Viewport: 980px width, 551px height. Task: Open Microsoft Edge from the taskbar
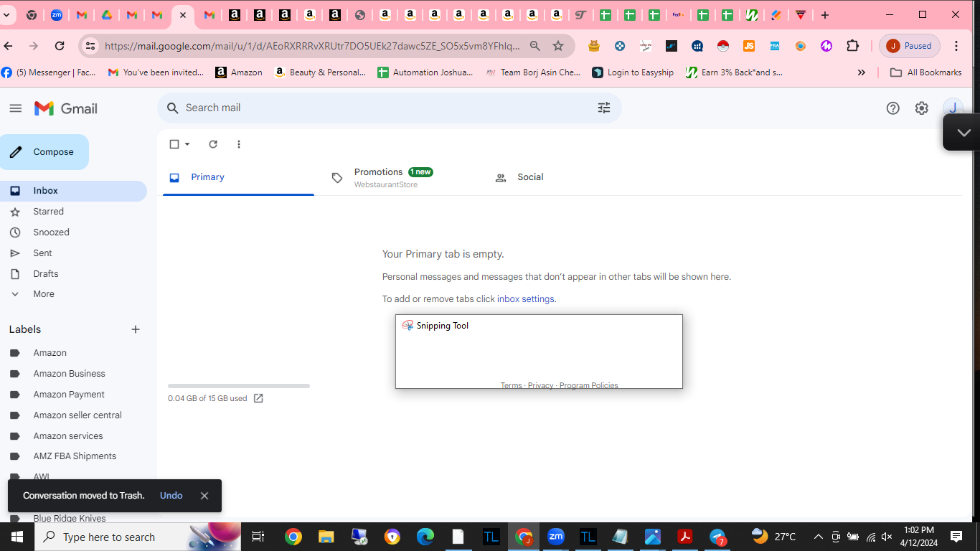tap(425, 537)
